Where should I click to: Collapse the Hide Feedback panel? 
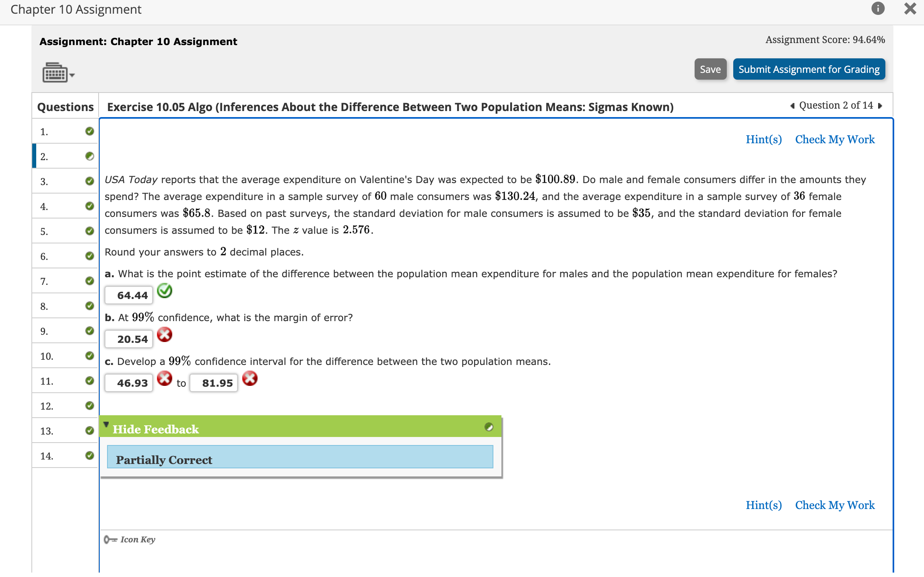point(155,429)
